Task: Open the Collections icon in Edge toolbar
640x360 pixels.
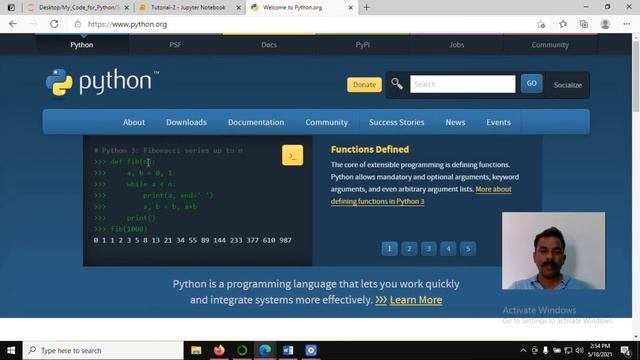Action: (584, 24)
